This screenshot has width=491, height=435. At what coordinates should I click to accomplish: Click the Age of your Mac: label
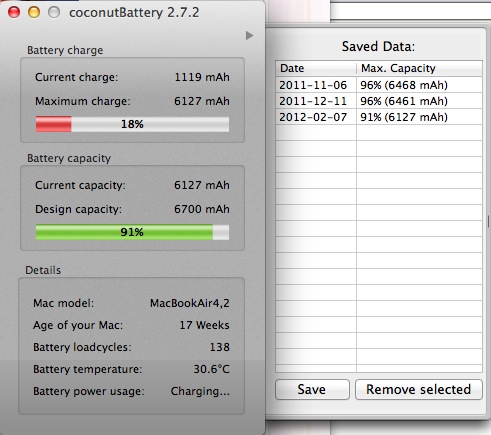(x=78, y=325)
